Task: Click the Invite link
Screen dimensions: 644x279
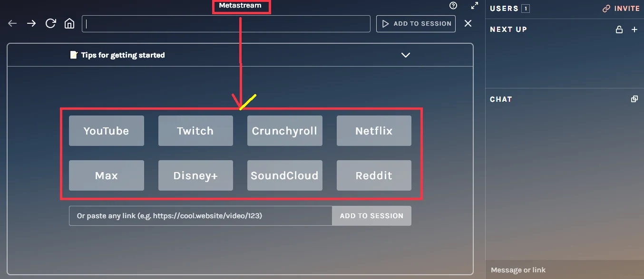Action: pos(621,9)
